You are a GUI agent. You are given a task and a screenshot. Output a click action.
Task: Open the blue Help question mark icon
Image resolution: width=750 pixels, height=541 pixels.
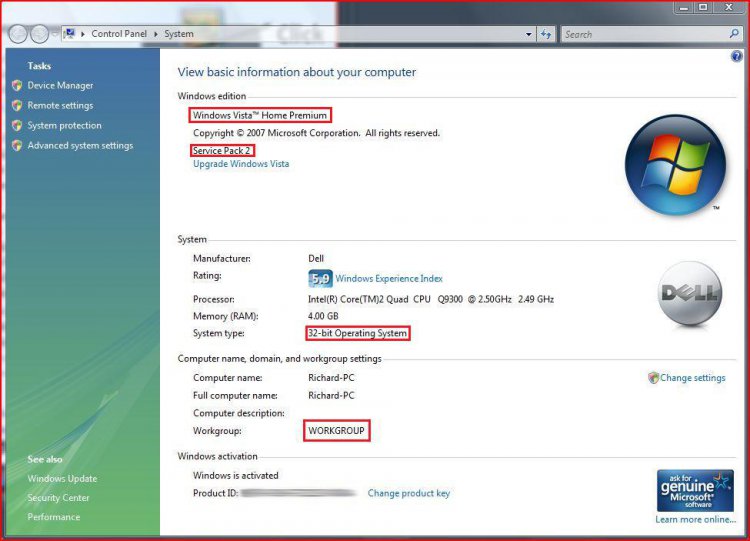[737, 56]
